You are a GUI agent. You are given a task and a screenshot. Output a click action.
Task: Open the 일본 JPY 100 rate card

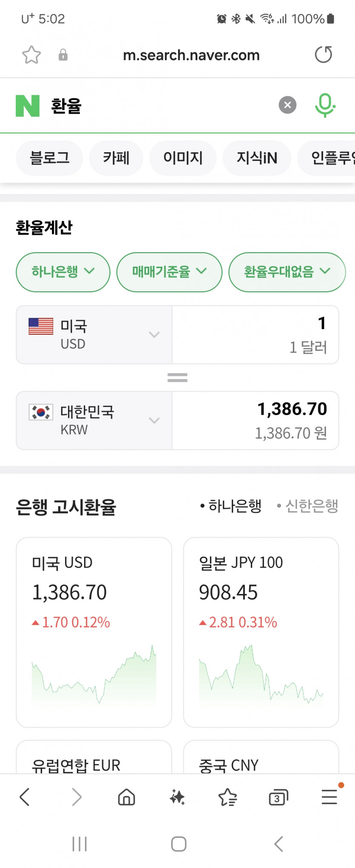click(261, 632)
